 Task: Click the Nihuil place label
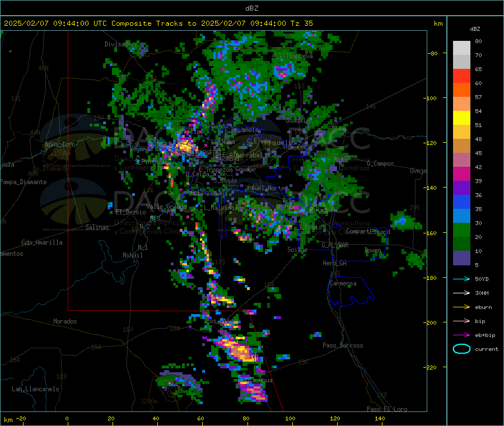(132, 255)
